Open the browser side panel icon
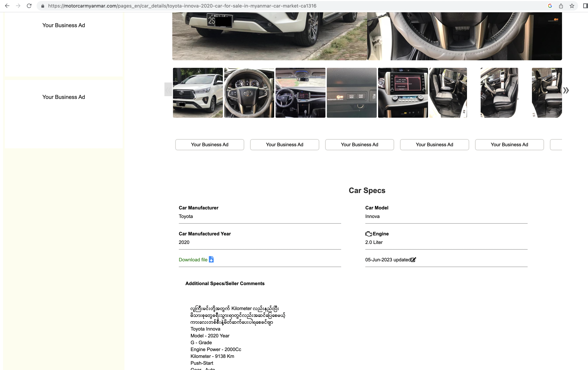Image resolution: width=588 pixels, height=370 pixels. tap(585, 6)
